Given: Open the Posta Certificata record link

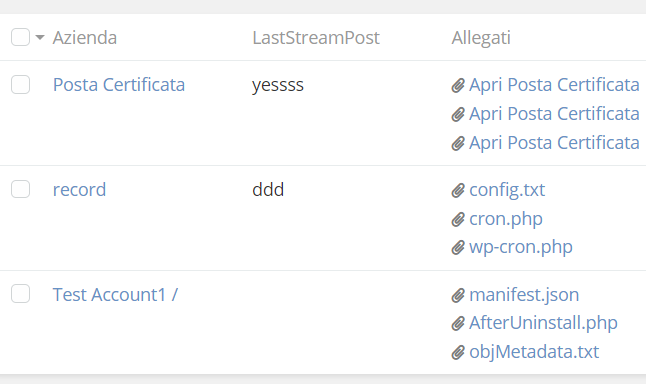Looking at the screenshot, I should click(x=119, y=85).
